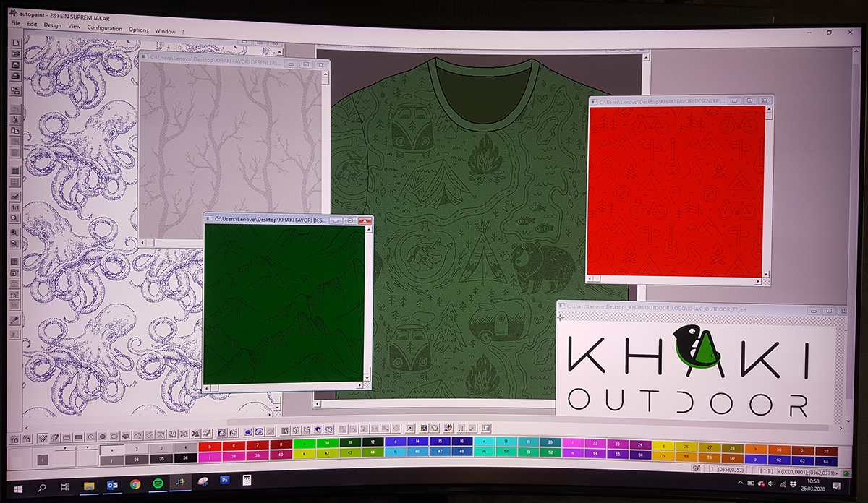Select the hollow circle shape tool
The width and height of the screenshot is (868, 503).
[x=90, y=437]
